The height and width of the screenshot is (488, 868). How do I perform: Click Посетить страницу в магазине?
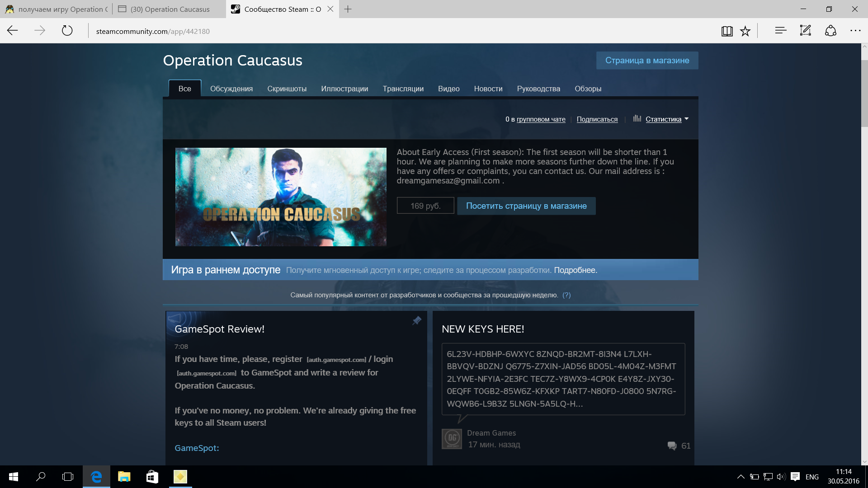(526, 206)
